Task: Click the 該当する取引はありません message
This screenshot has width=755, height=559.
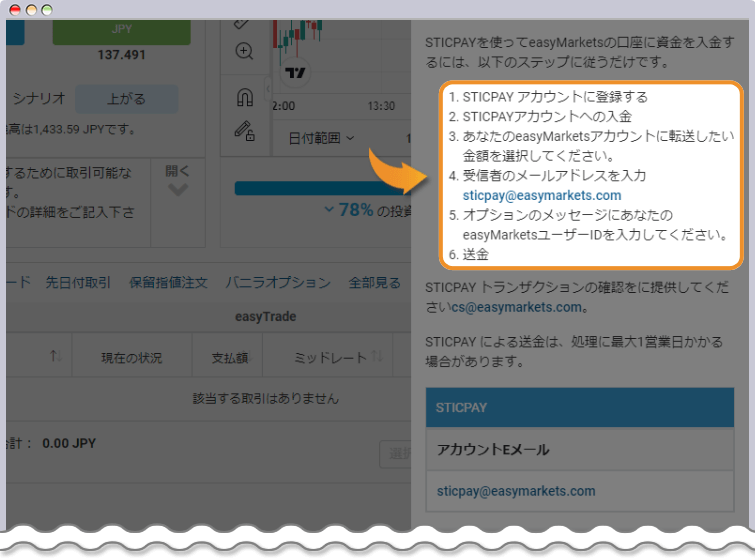Action: pos(265,399)
